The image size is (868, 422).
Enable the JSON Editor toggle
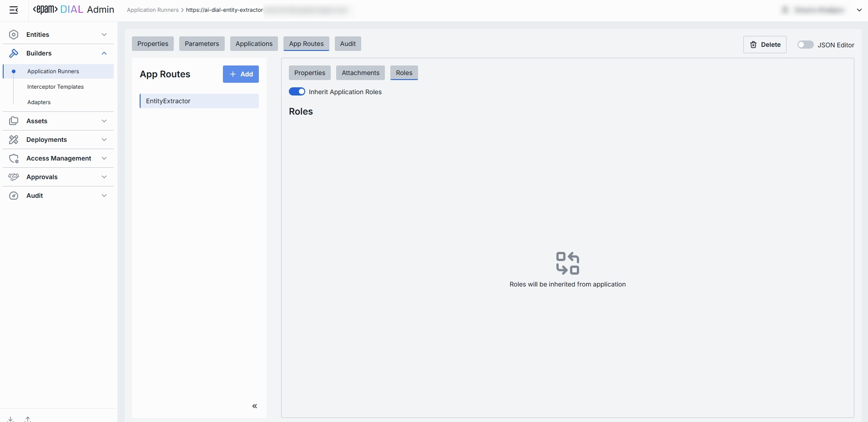(x=805, y=45)
